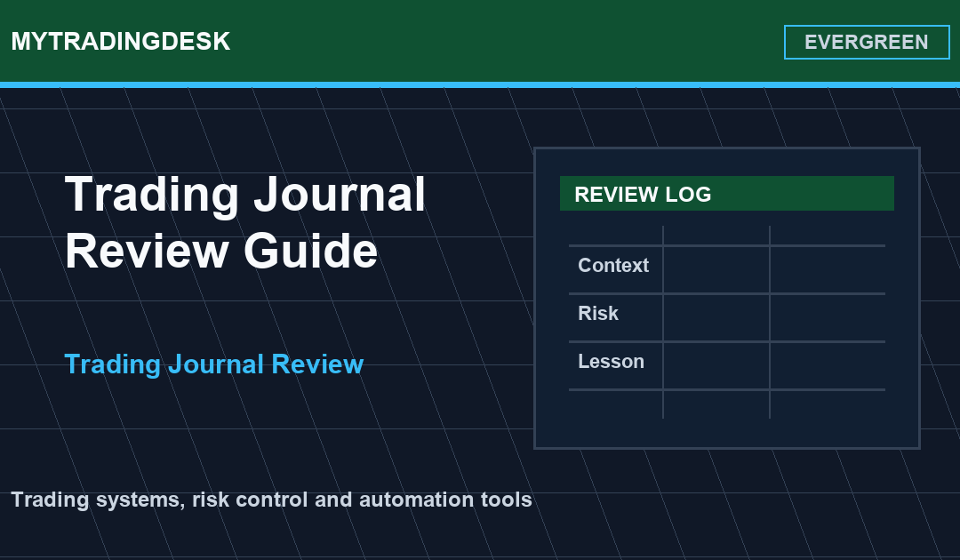Select the Context row label
Viewport: 960px width, 560px height.
(x=612, y=266)
